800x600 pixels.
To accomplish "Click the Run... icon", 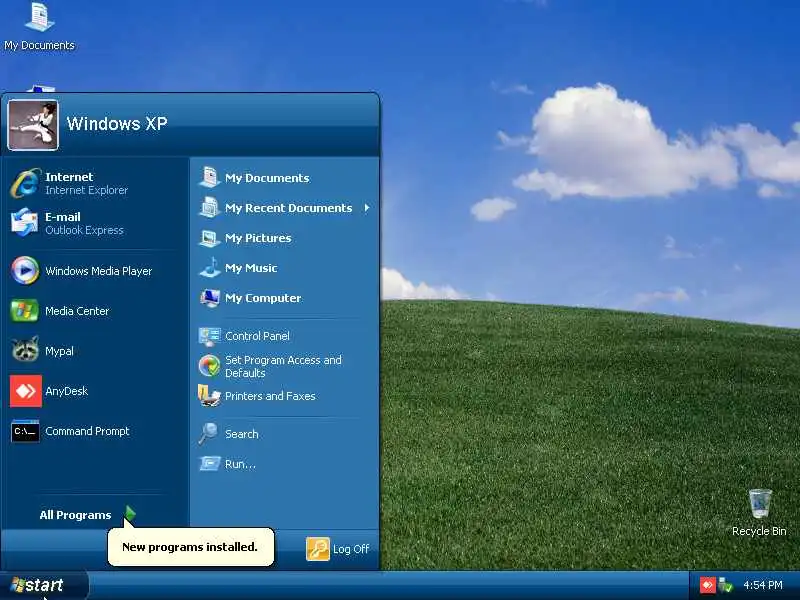I will 209,463.
